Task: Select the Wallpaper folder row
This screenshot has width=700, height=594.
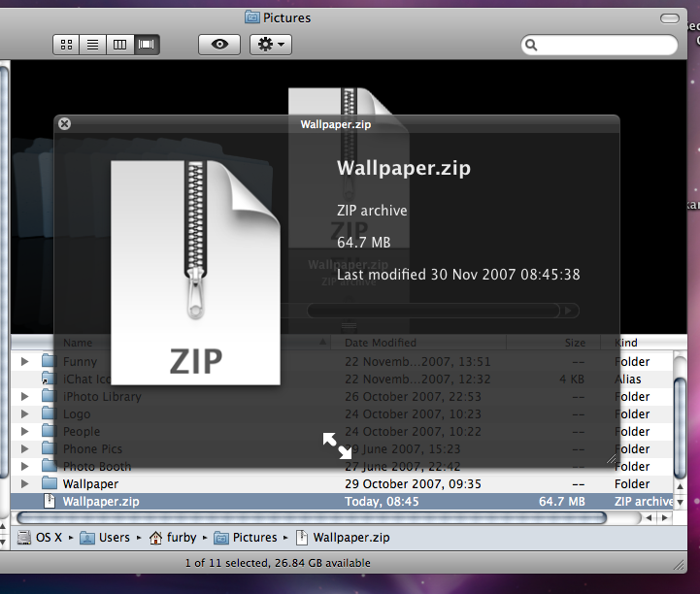Action: tap(342, 483)
